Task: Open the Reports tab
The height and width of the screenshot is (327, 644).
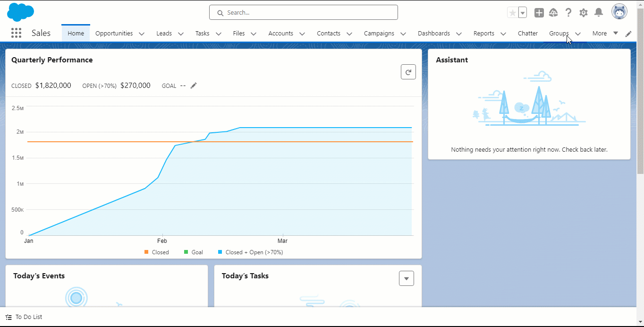Action: click(484, 33)
